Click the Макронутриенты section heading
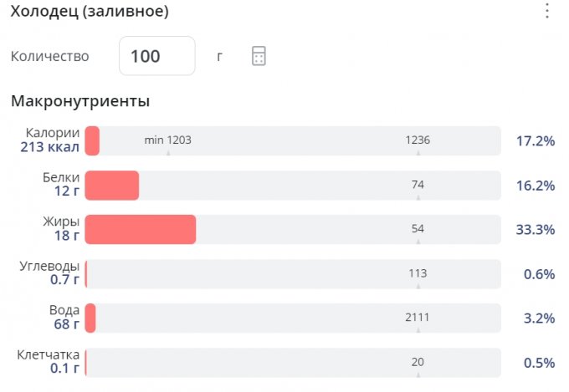Image resolution: width=569 pixels, height=392 pixels. tap(80, 102)
